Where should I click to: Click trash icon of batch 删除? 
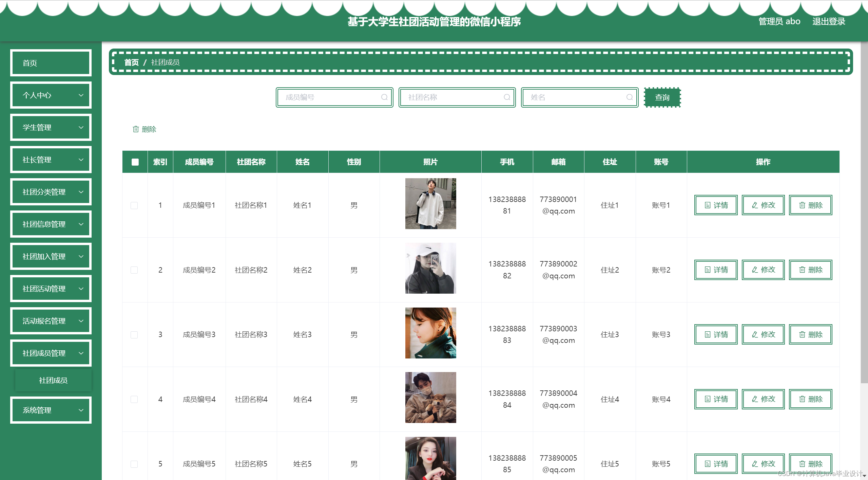tap(136, 129)
